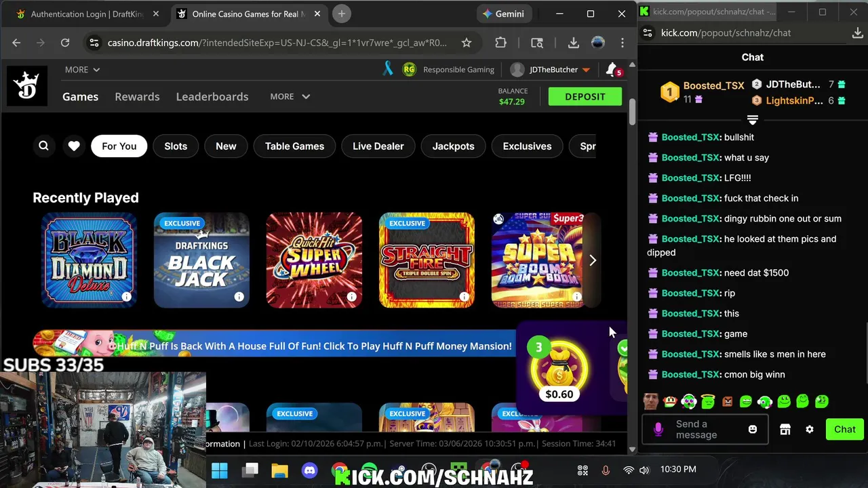Open the emoji picker in message box
Image resolution: width=868 pixels, height=488 pixels.
[x=752, y=430]
